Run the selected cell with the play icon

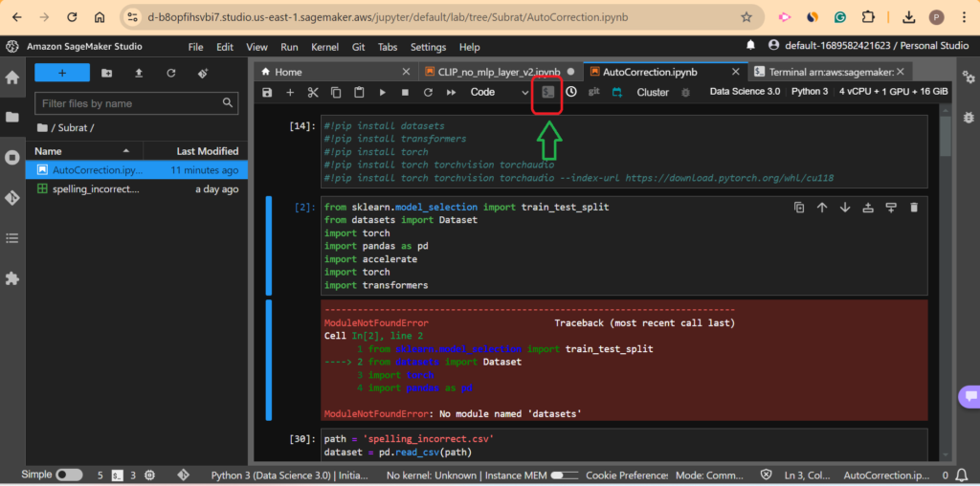click(382, 92)
